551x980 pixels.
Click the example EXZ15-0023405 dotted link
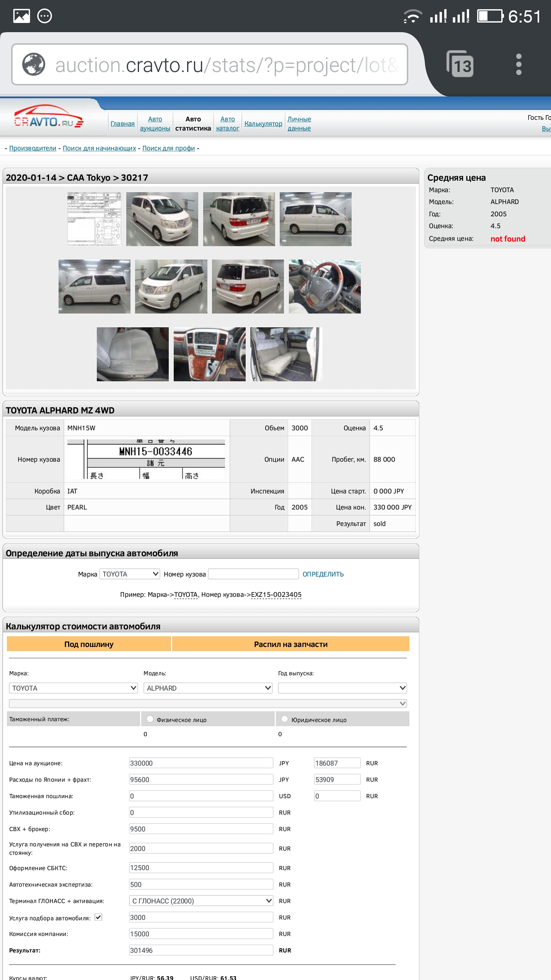(276, 595)
